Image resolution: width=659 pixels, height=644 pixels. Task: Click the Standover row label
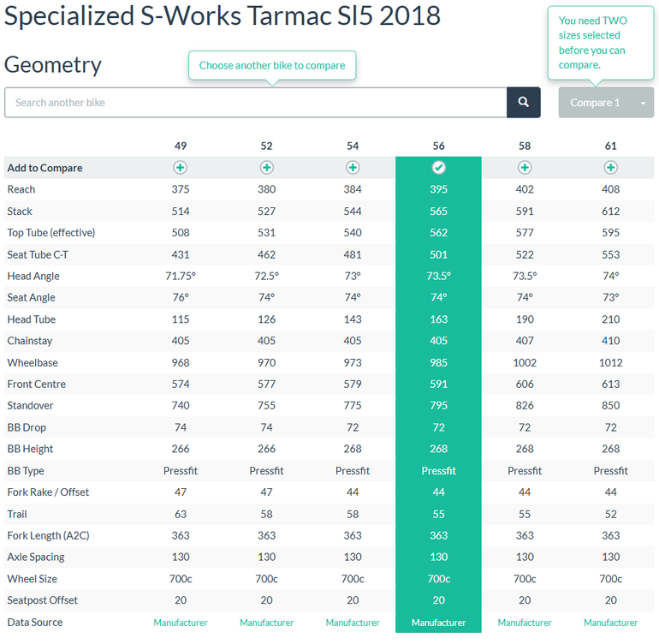pyautogui.click(x=30, y=405)
